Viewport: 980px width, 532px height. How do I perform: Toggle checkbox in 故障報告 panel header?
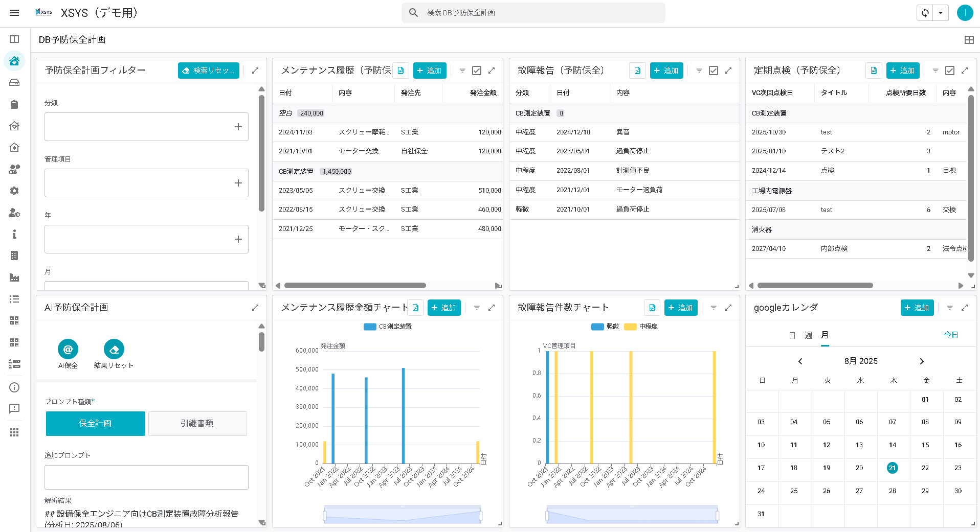pyautogui.click(x=714, y=71)
